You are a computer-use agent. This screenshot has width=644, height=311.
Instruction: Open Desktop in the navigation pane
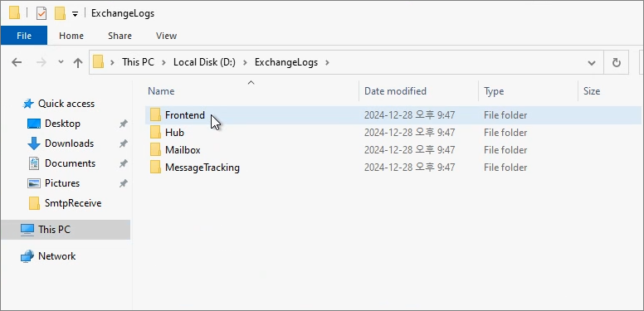[x=62, y=124]
